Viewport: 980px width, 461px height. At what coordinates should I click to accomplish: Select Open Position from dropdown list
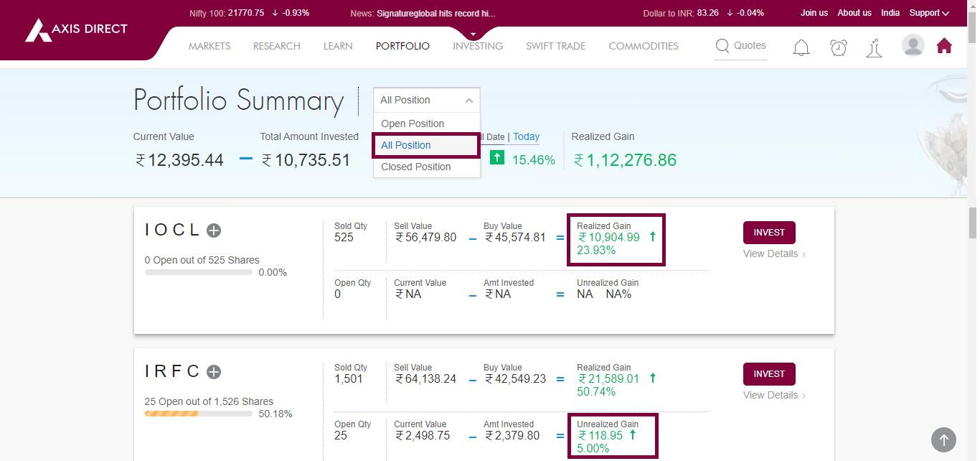[413, 124]
